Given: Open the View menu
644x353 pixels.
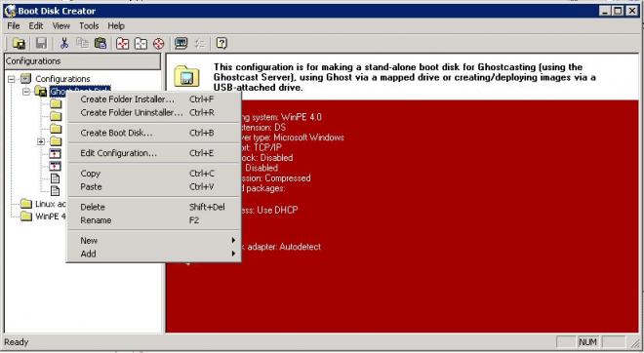Looking at the screenshot, I should pos(60,26).
